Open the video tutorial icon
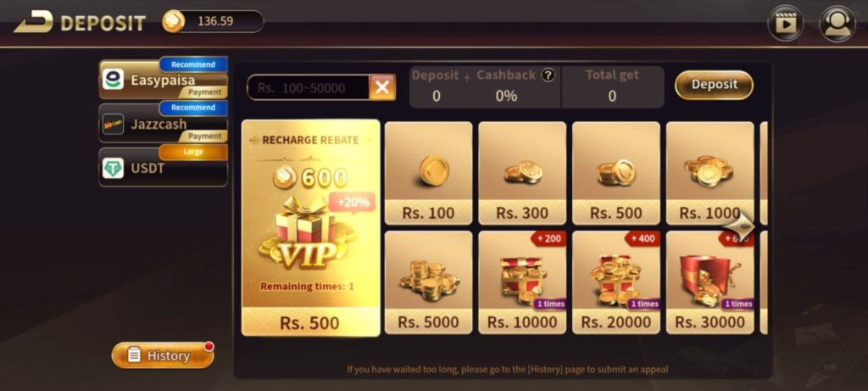The height and width of the screenshot is (391, 868). pos(785,23)
